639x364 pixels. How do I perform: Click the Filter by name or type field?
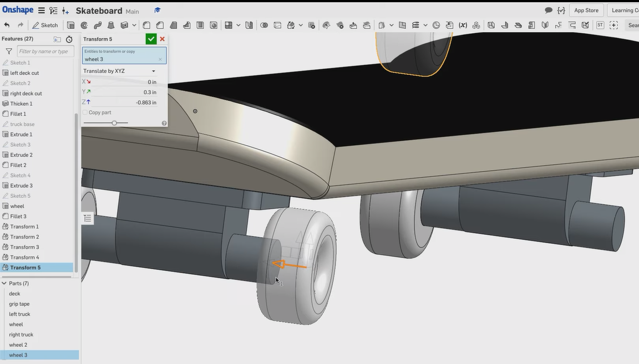pos(45,52)
